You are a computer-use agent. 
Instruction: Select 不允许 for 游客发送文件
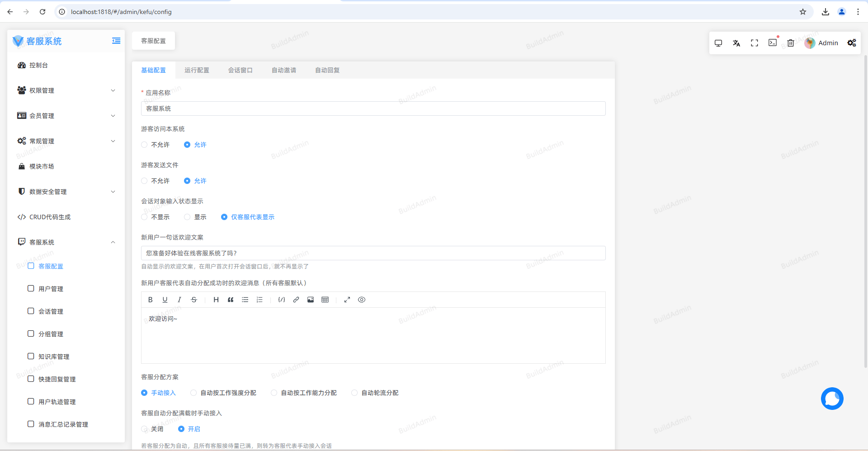click(156, 181)
